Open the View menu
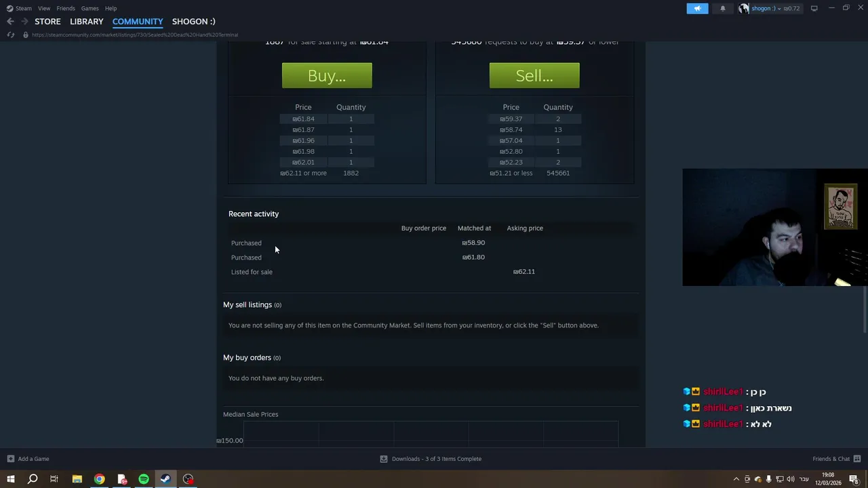 click(x=44, y=8)
